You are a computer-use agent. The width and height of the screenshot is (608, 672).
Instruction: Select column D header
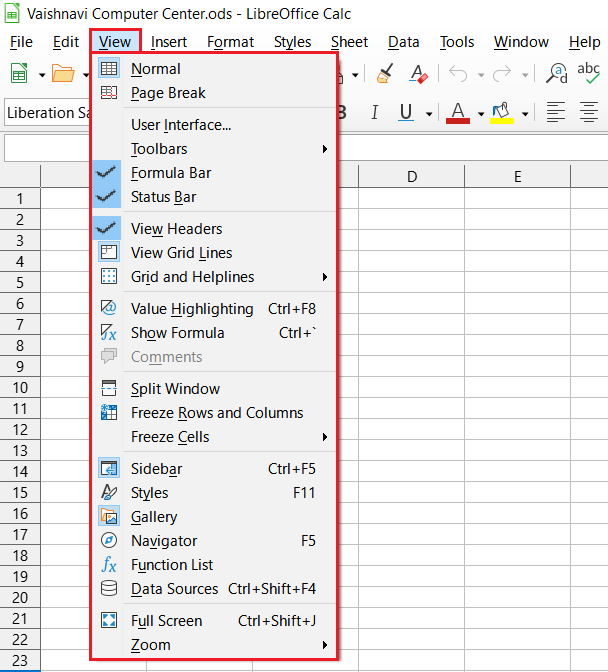pos(412,177)
